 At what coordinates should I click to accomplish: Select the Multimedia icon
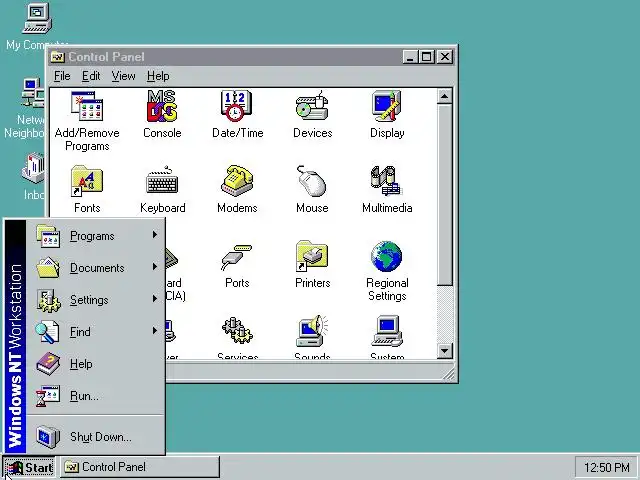coord(386,181)
